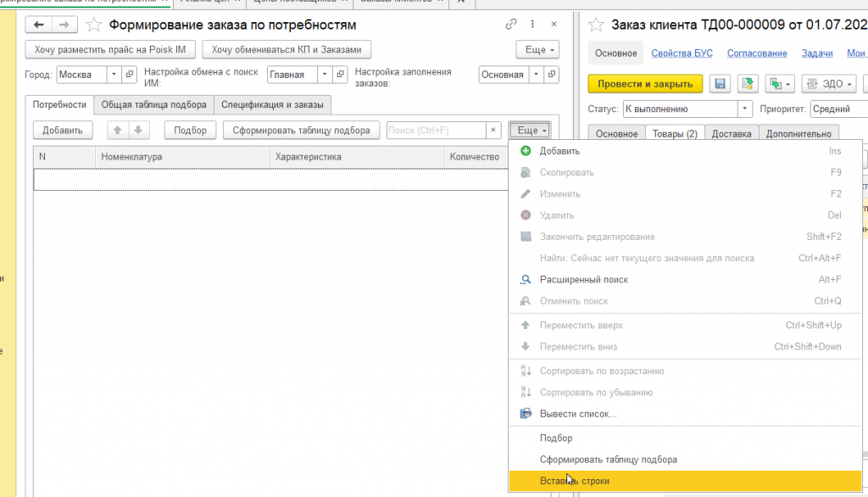Choose Добавить in the Еще menu

pyautogui.click(x=685, y=151)
